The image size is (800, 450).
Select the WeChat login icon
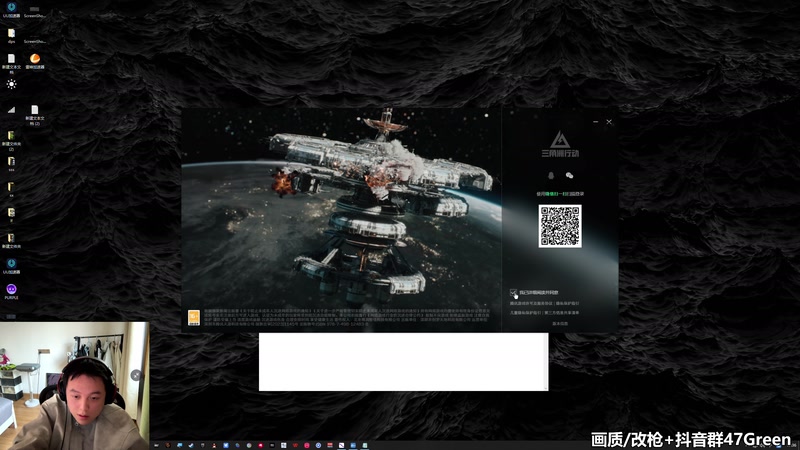pos(569,176)
